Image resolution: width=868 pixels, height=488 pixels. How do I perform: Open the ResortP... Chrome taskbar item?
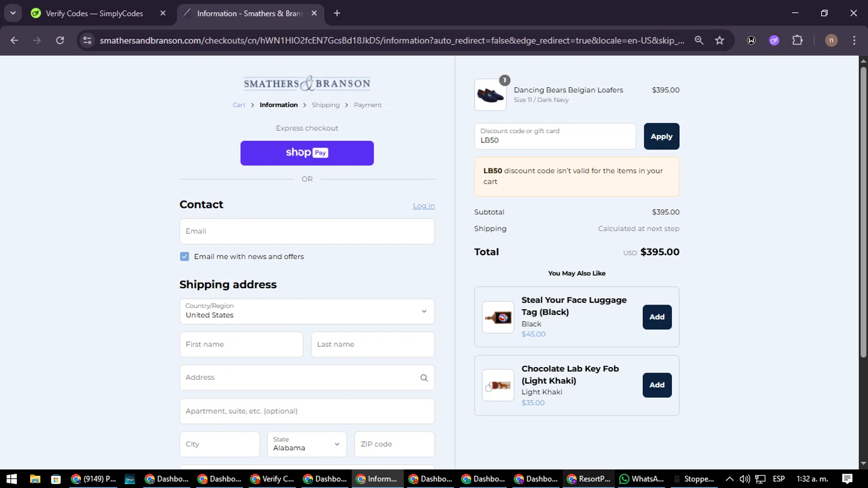click(589, 479)
